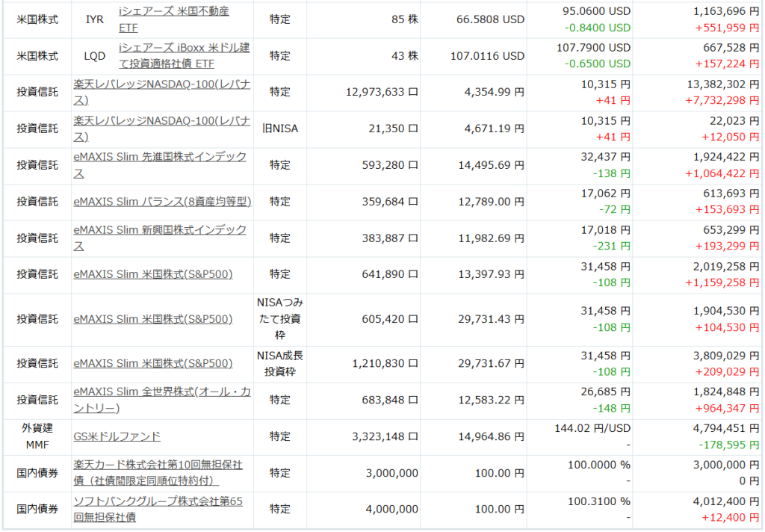Open eMAXIS Slim 米国株式(S&P500) link in NISAつみたて投資枠 row
The width and height of the screenshot is (765, 532).
coord(153,319)
